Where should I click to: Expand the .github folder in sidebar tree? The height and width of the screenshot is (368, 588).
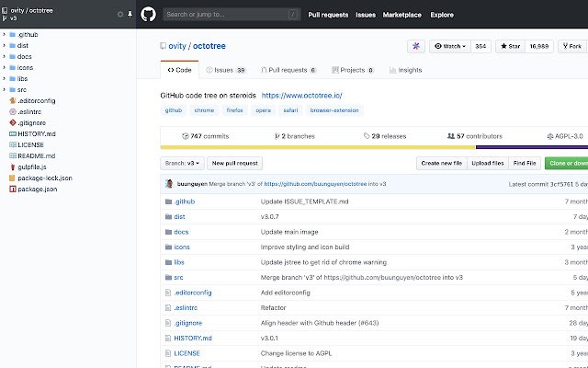4,34
